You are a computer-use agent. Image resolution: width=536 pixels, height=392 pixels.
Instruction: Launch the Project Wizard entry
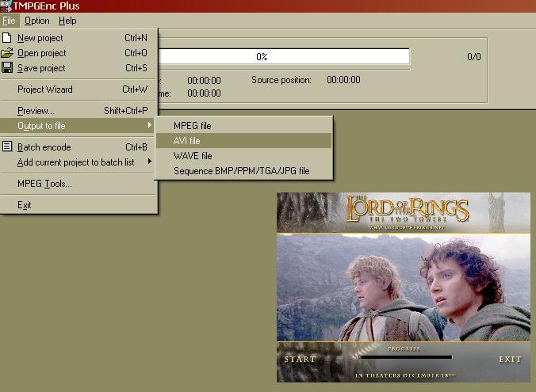tap(78, 89)
